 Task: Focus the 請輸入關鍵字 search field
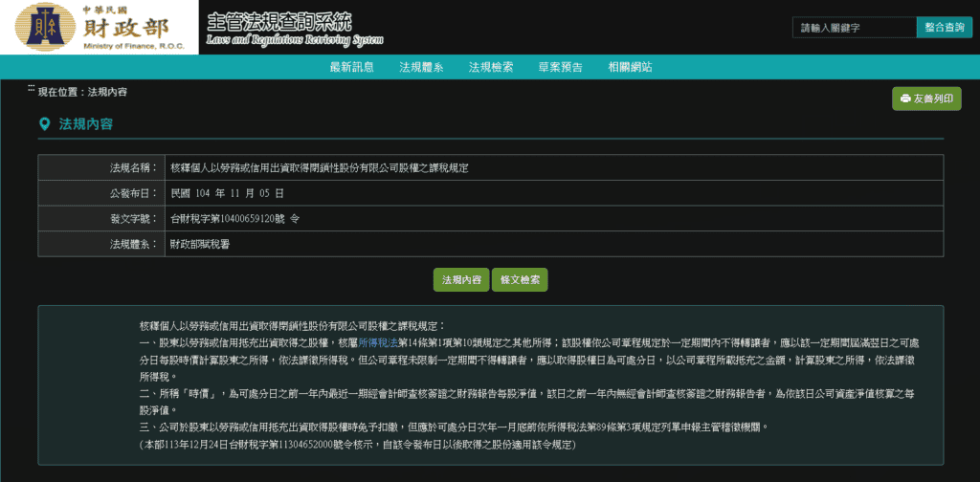point(854,28)
